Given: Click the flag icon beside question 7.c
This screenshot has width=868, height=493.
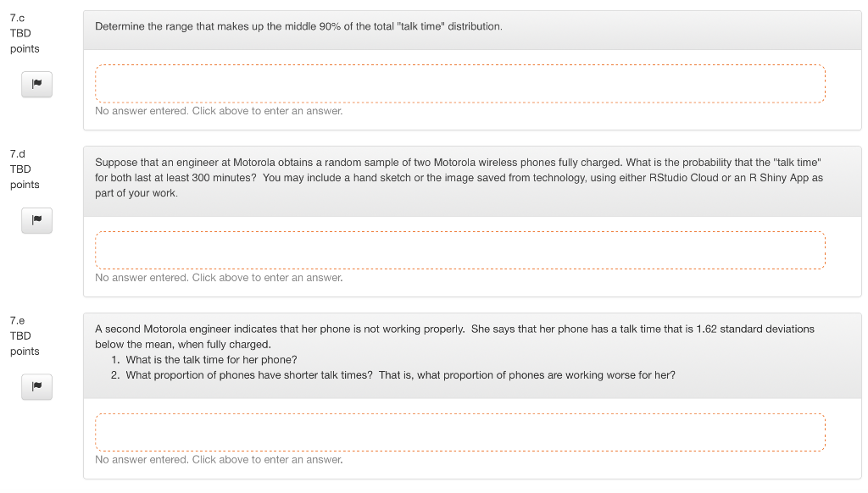Looking at the screenshot, I should 36,84.
